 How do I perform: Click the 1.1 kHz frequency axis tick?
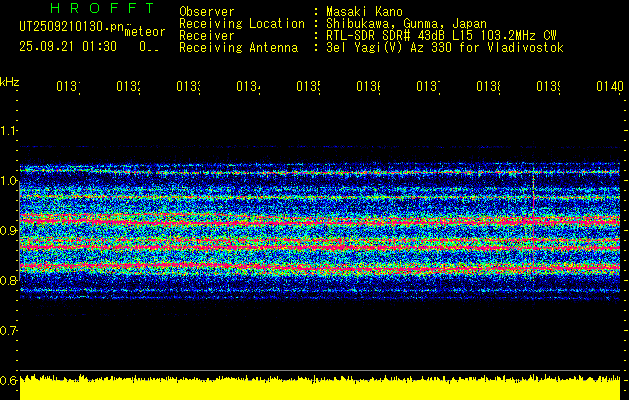tap(9, 130)
